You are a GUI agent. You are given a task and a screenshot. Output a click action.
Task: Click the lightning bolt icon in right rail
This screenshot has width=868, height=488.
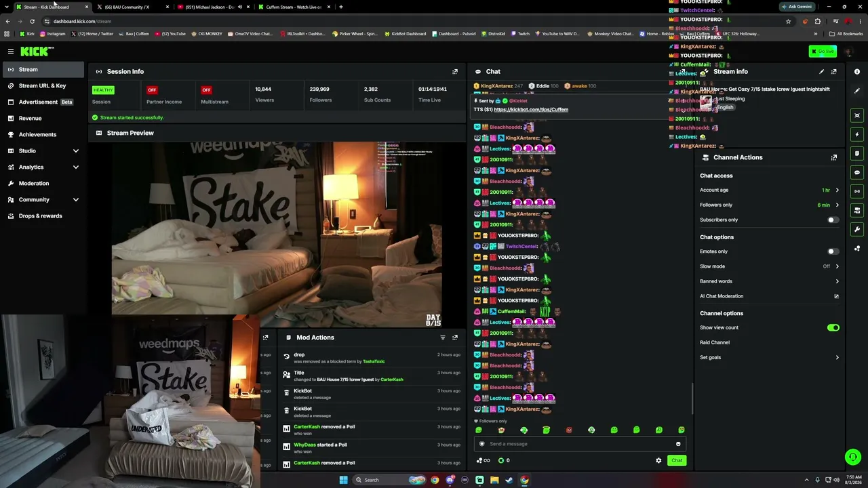click(x=857, y=134)
